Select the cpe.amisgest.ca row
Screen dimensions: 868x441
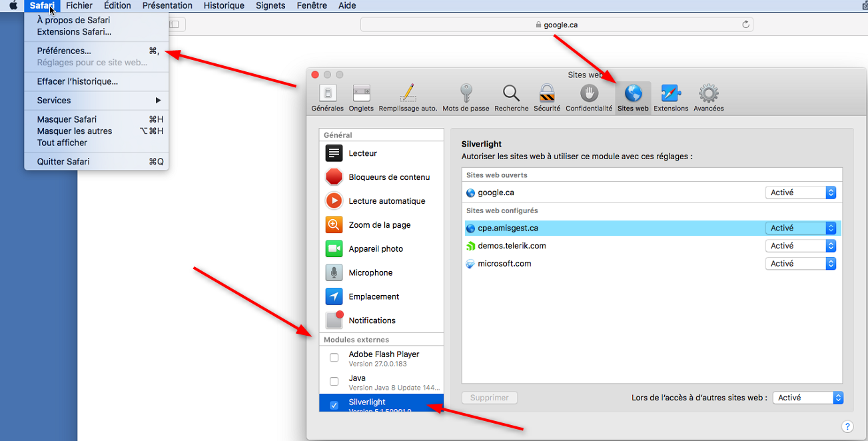tap(653, 228)
